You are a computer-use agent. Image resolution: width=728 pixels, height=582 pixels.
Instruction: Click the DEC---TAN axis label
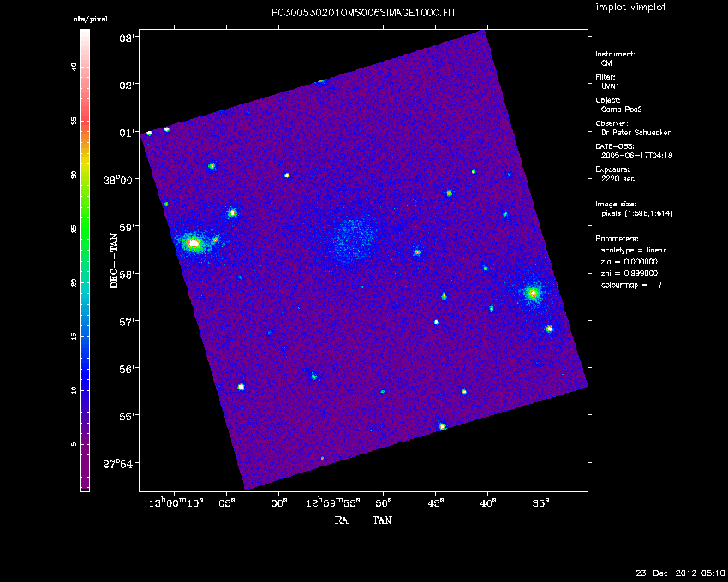click(x=113, y=259)
